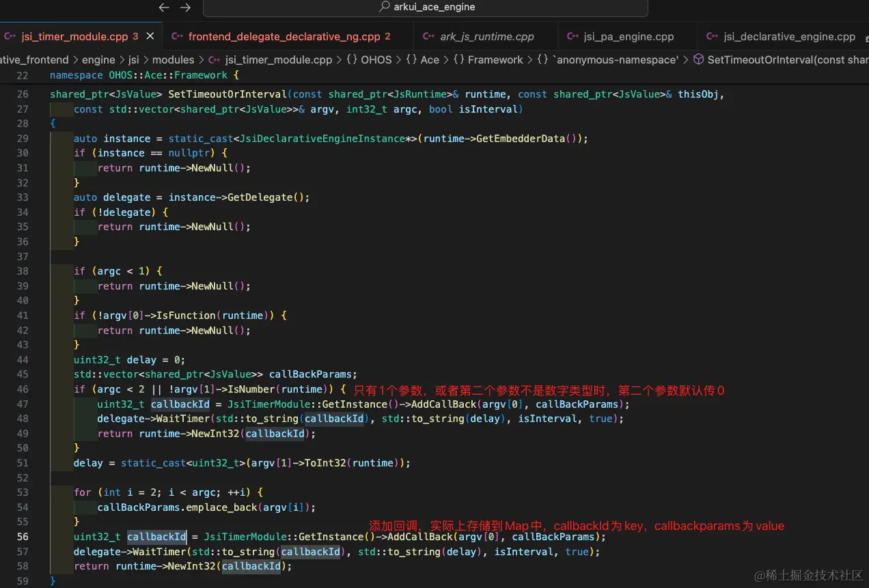Click 'namespace' keyword on line 22
This screenshot has width=869, height=588.
pos(77,75)
